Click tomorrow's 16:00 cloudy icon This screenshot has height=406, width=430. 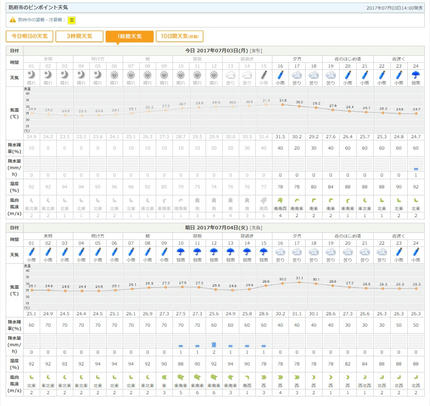point(280,252)
